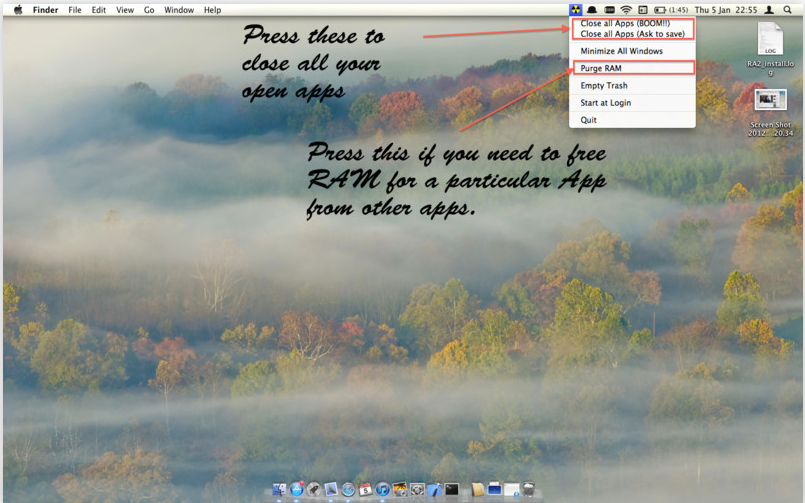Viewport: 805px width, 503px height.
Task: Open the Wi-Fi status menu
Action: [x=626, y=9]
